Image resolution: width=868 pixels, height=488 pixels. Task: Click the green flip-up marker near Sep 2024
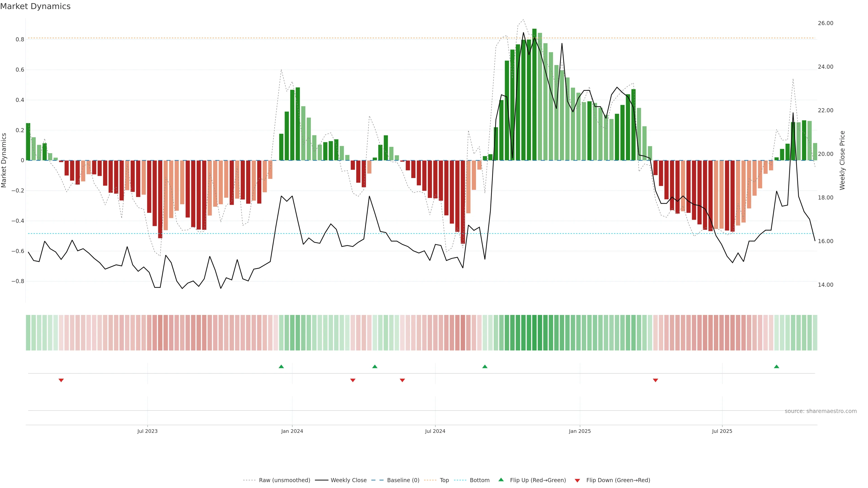pyautogui.click(x=485, y=366)
